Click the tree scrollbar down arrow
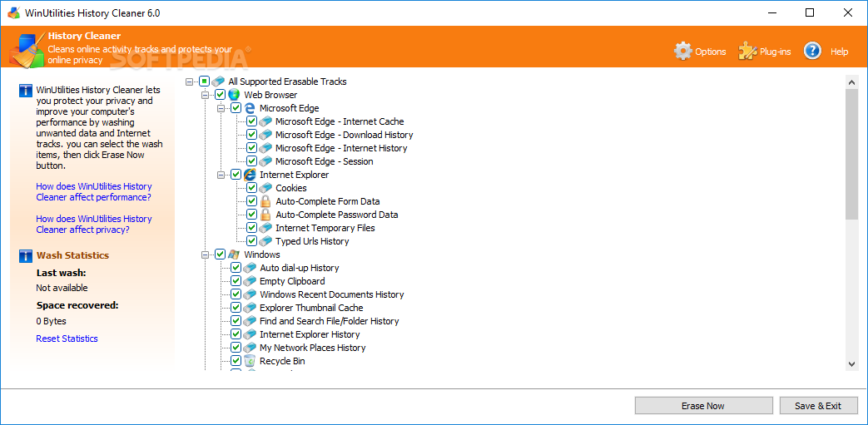The width and height of the screenshot is (868, 425). (x=851, y=363)
